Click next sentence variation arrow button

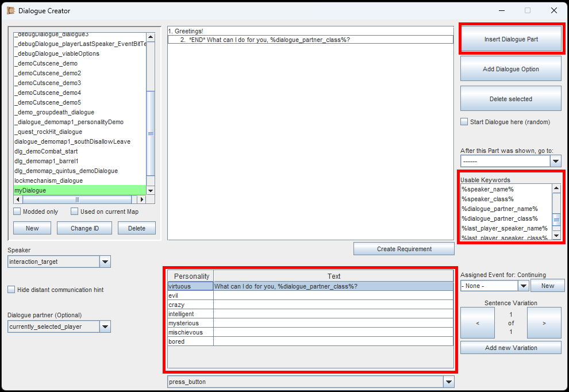pos(544,323)
